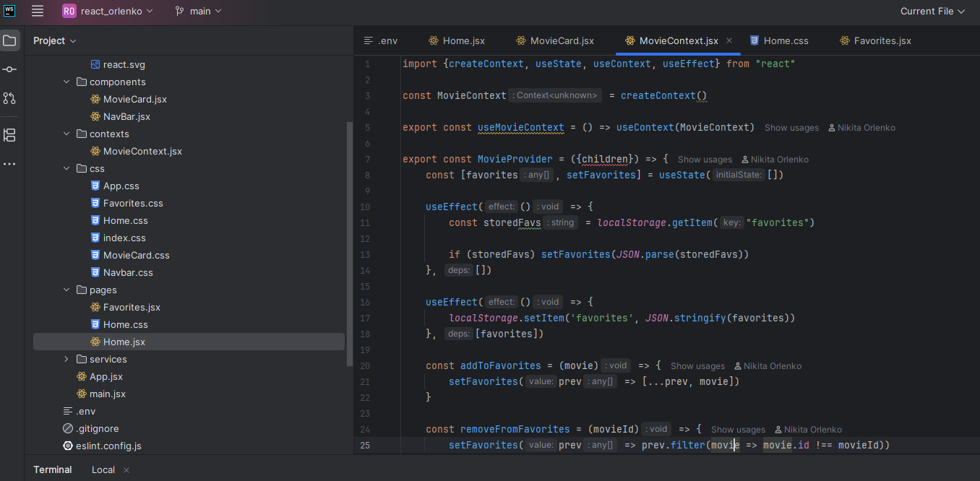
Task: Show more tool windows ellipsis
Action: coord(9,165)
